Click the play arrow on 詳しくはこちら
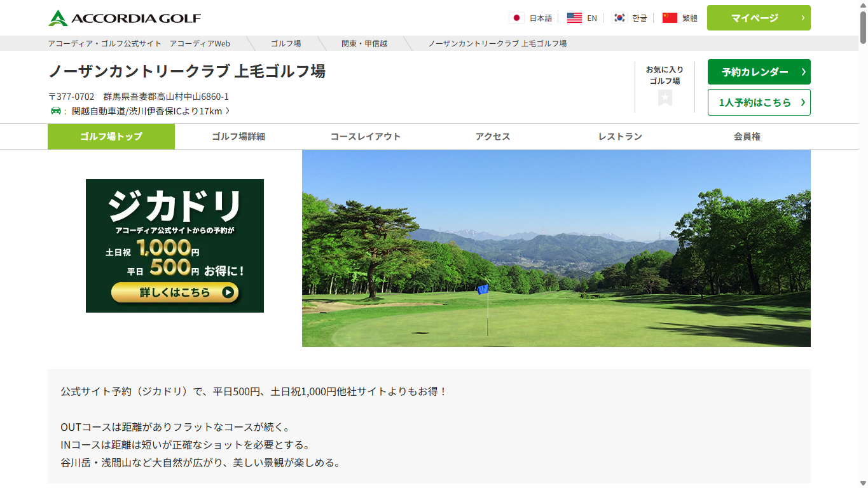Viewport: 868px width, 488px height. pos(228,292)
